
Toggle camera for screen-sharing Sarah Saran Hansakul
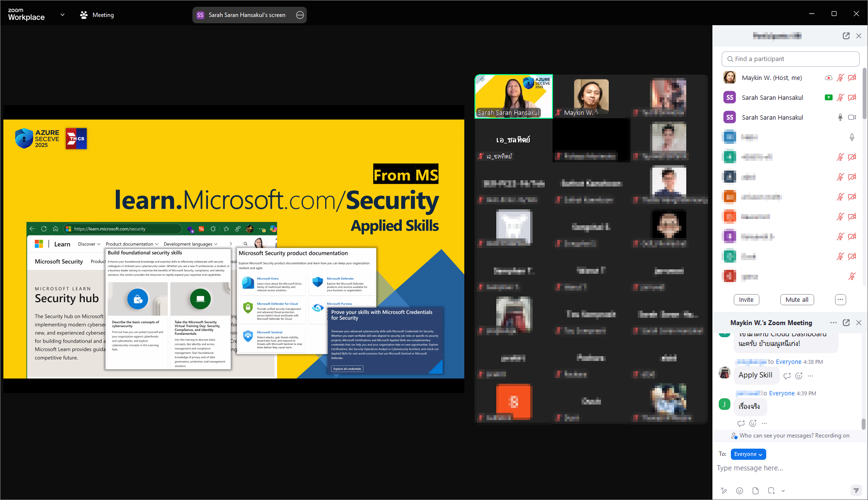click(x=852, y=97)
